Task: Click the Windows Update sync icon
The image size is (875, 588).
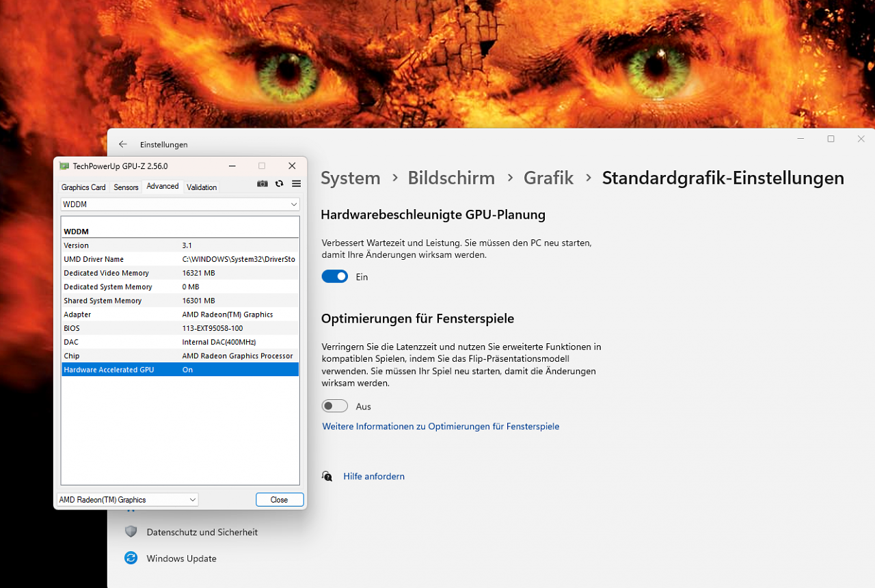Action: pos(131,558)
